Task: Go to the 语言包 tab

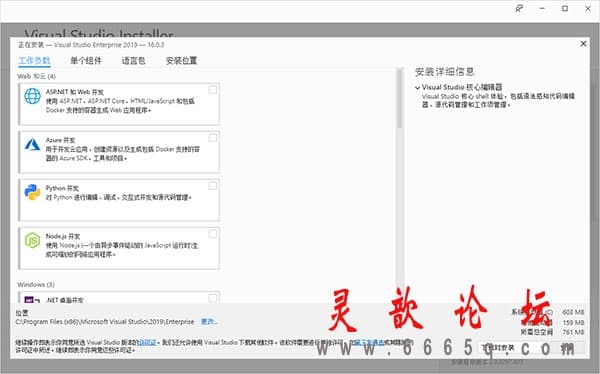Action: 134,60
